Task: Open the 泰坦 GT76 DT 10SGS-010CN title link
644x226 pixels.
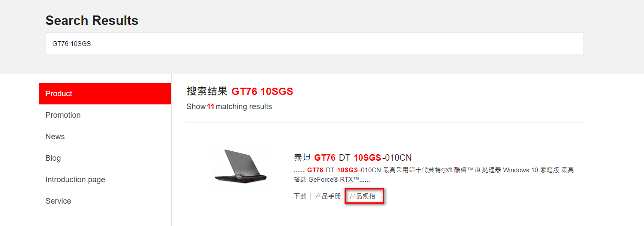Action: (x=353, y=158)
